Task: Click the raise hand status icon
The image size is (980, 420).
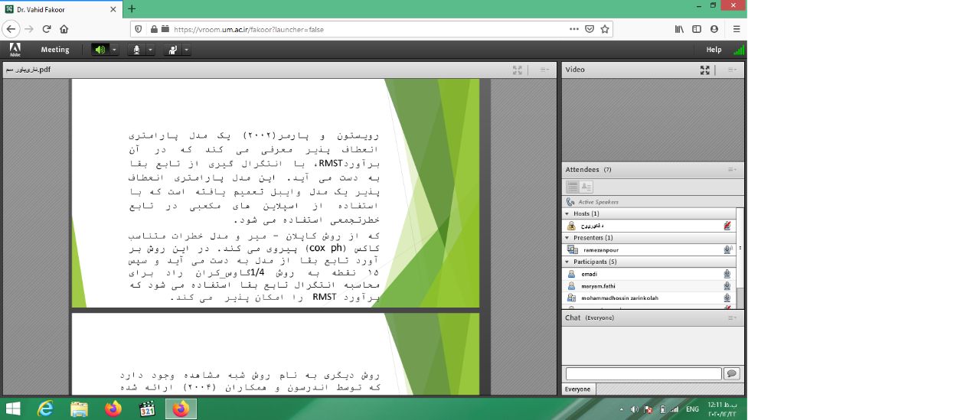Action: (173, 50)
